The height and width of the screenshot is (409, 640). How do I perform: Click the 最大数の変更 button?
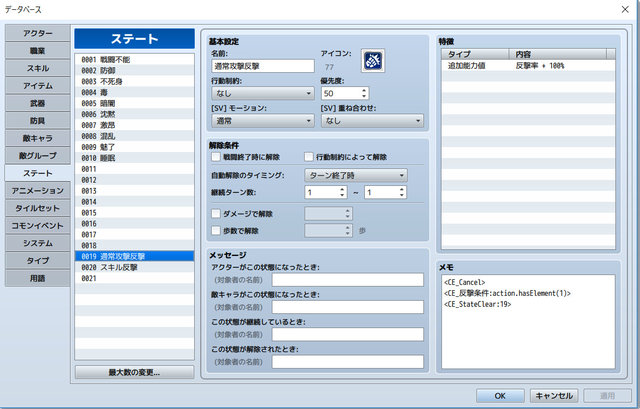point(134,372)
